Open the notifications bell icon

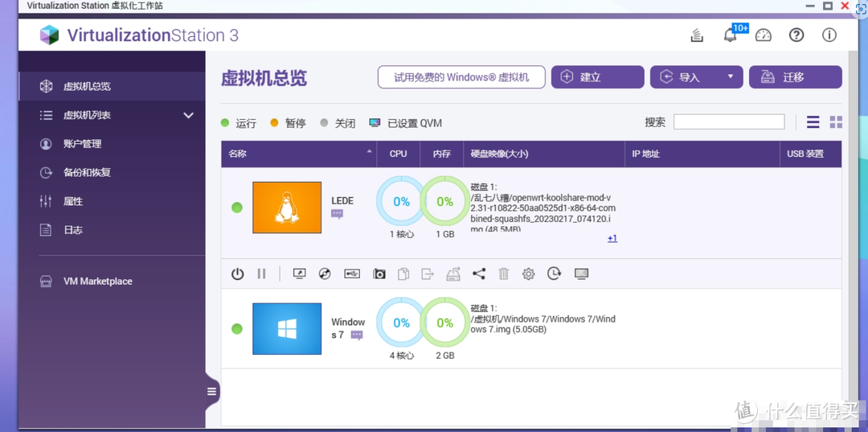click(730, 35)
